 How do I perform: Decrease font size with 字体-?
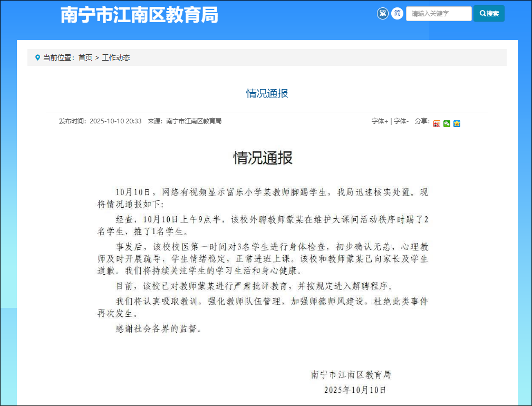(x=401, y=121)
